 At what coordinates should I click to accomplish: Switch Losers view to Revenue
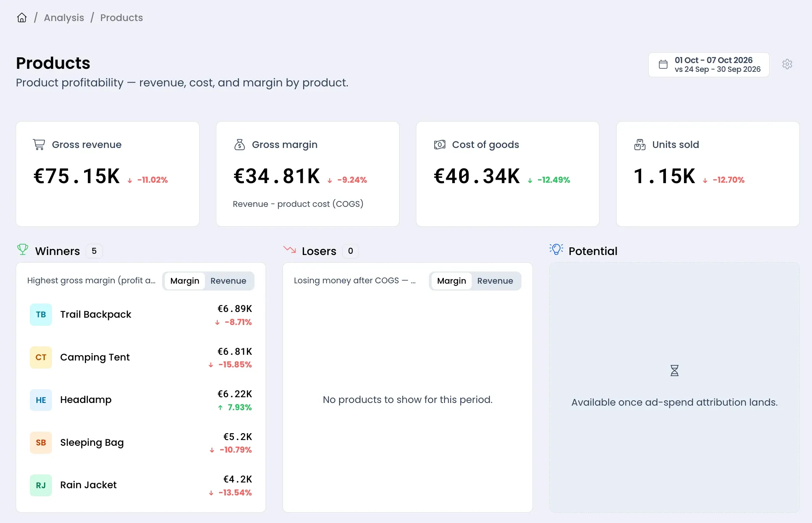[495, 281]
